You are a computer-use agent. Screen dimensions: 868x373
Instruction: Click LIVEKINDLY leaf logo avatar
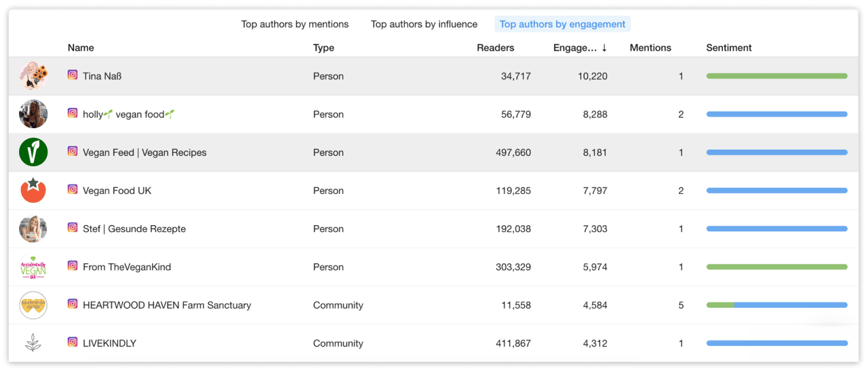tap(33, 343)
